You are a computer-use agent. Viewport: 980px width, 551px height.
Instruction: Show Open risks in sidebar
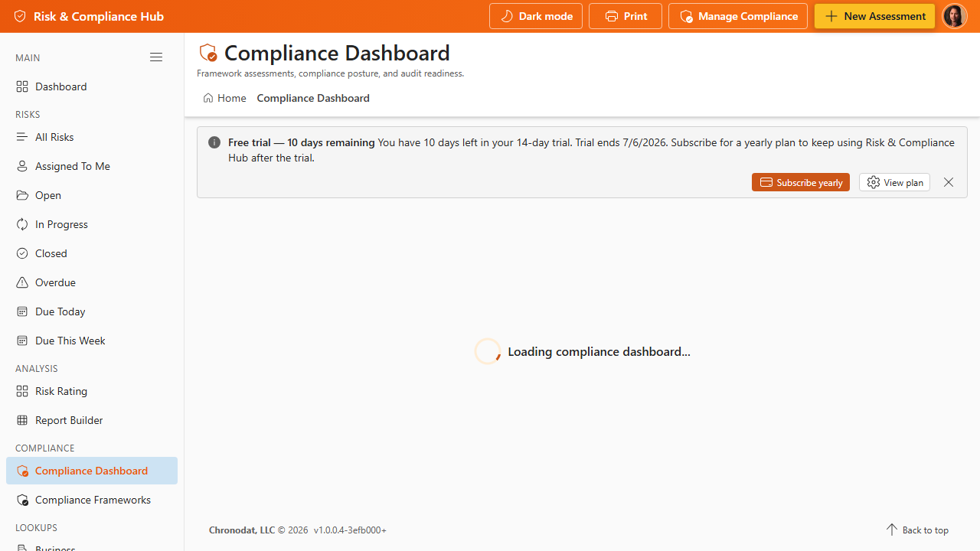point(92,195)
